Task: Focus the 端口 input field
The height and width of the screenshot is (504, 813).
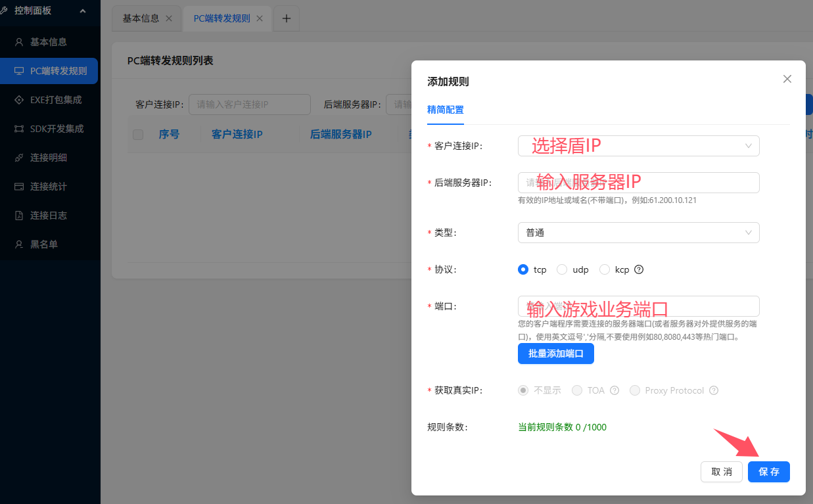Action: tap(639, 306)
